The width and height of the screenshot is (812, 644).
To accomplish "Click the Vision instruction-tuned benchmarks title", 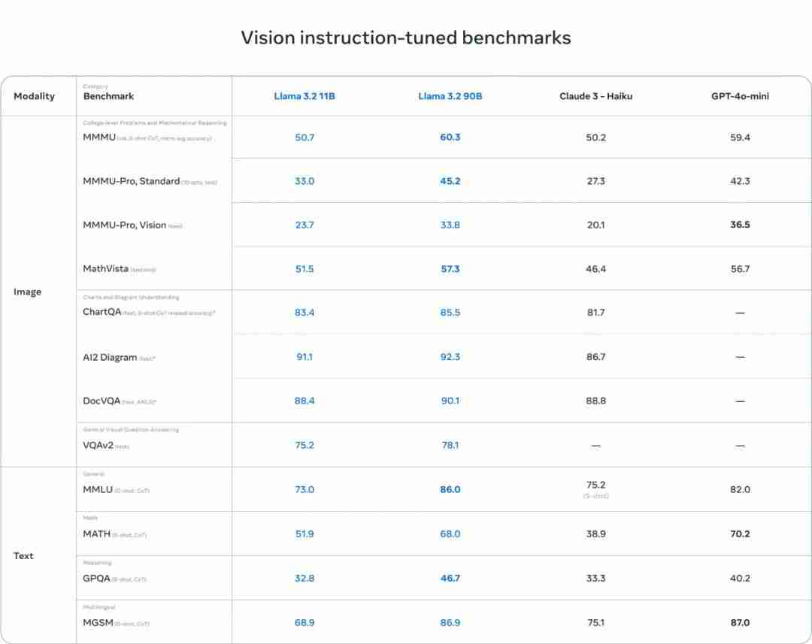I will (x=406, y=38).
